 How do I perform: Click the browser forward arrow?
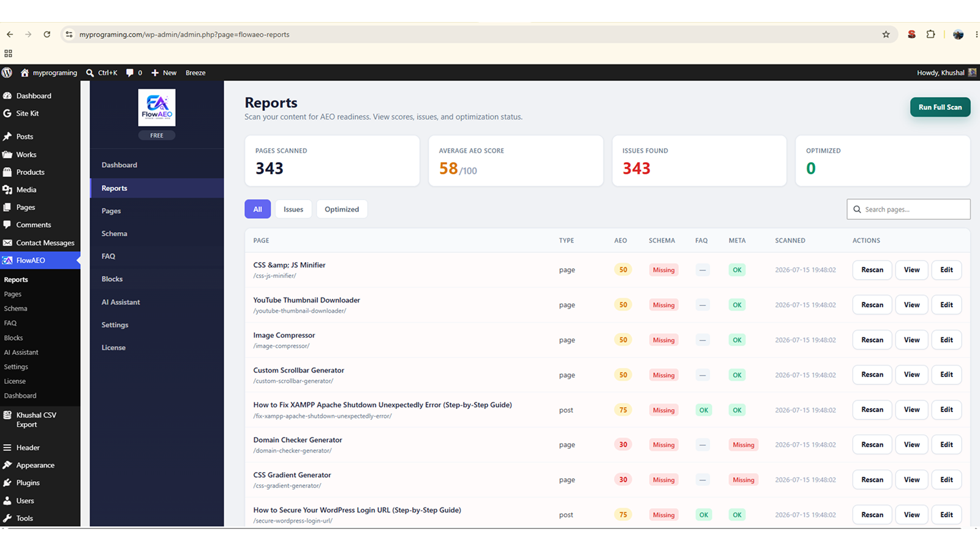click(x=28, y=34)
